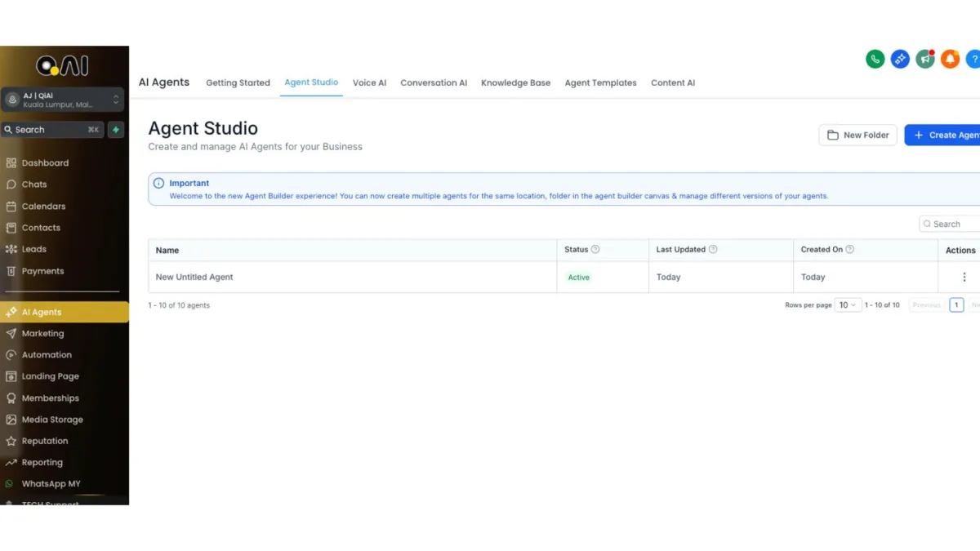This screenshot has height=551, width=980.
Task: Select the Agent Studio tab
Action: (311, 82)
